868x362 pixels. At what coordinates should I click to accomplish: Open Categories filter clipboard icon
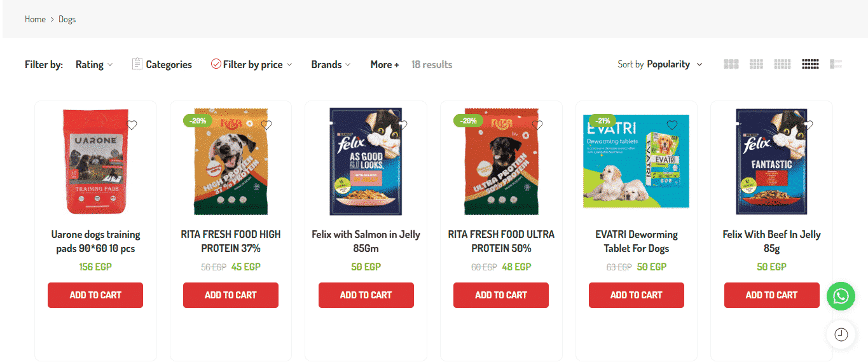[137, 64]
